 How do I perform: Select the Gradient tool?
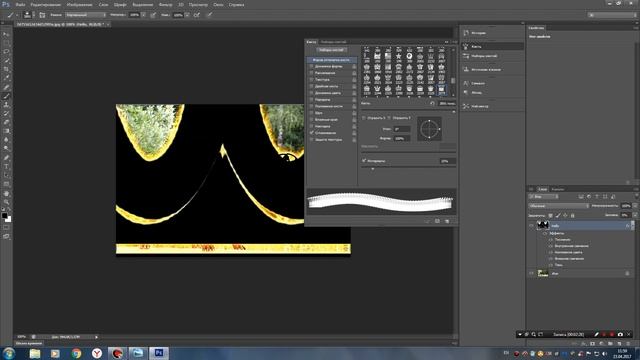(6, 131)
